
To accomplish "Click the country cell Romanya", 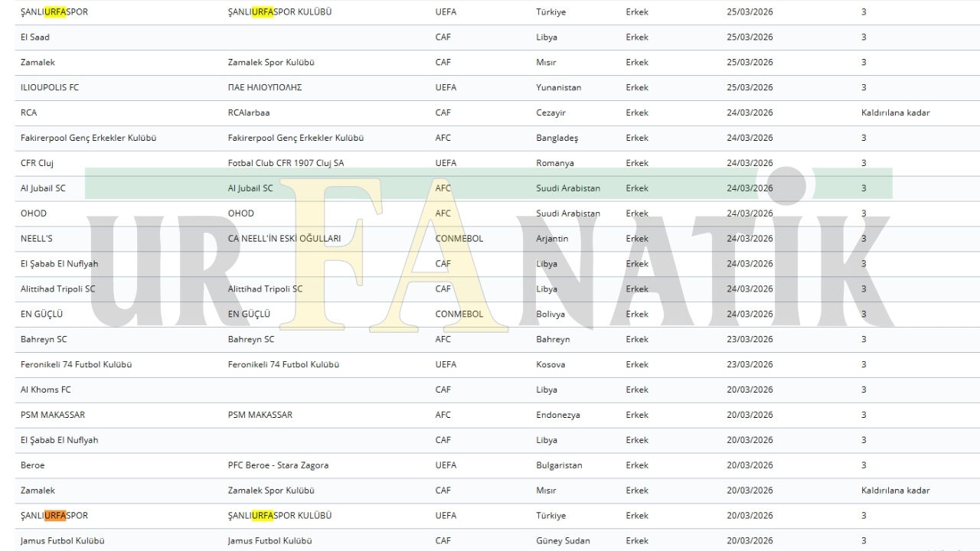I will click(555, 163).
